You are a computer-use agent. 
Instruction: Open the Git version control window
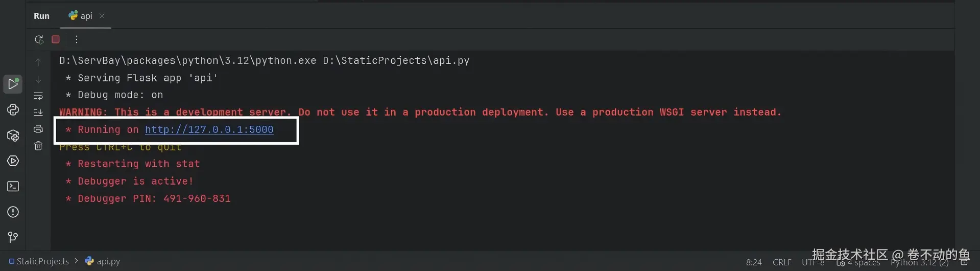pos(13,237)
